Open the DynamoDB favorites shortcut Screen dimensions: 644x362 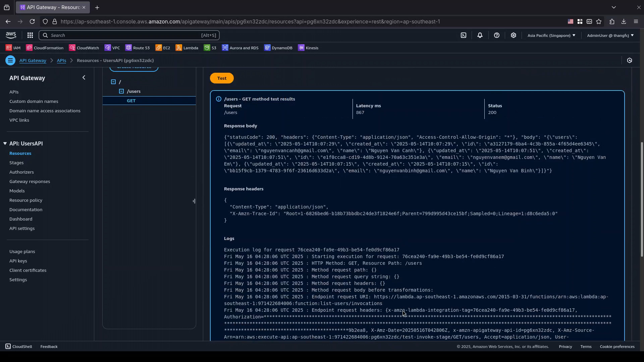click(278, 48)
